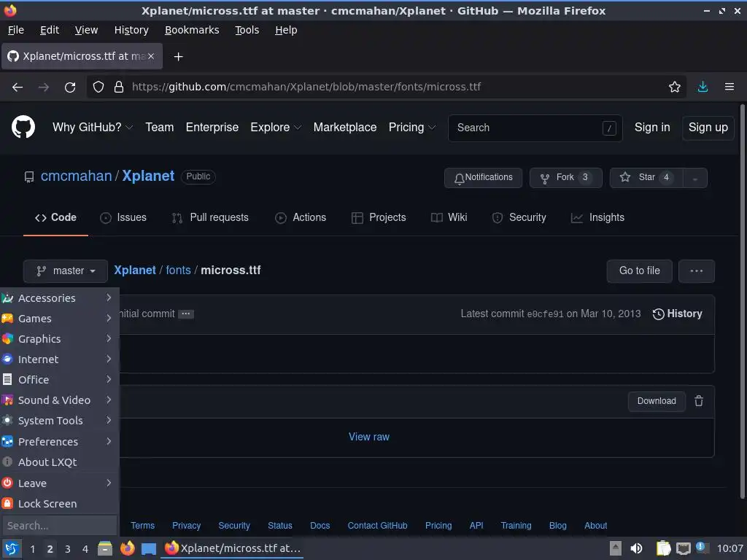The width and height of the screenshot is (747, 560).
Task: Click the taskbar clock
Action: (729, 548)
